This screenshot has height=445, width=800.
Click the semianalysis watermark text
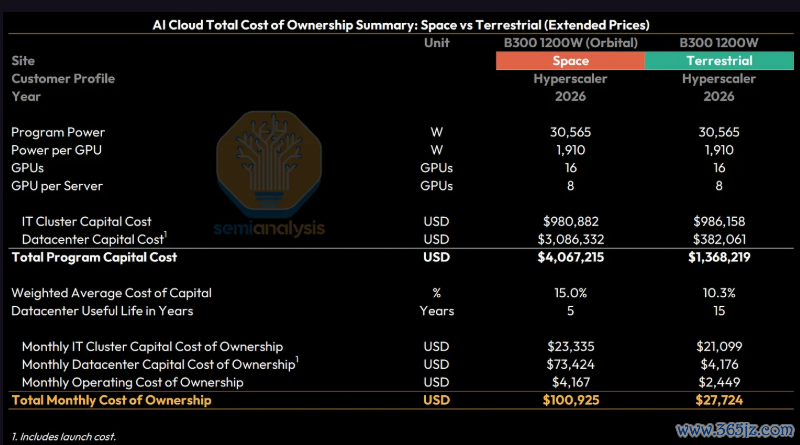point(269,228)
